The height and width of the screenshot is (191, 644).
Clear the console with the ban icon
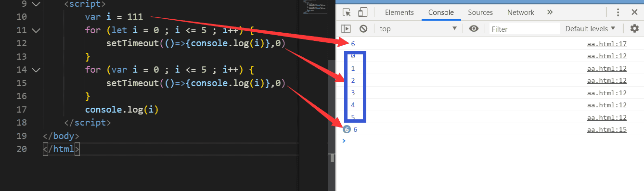tap(363, 29)
